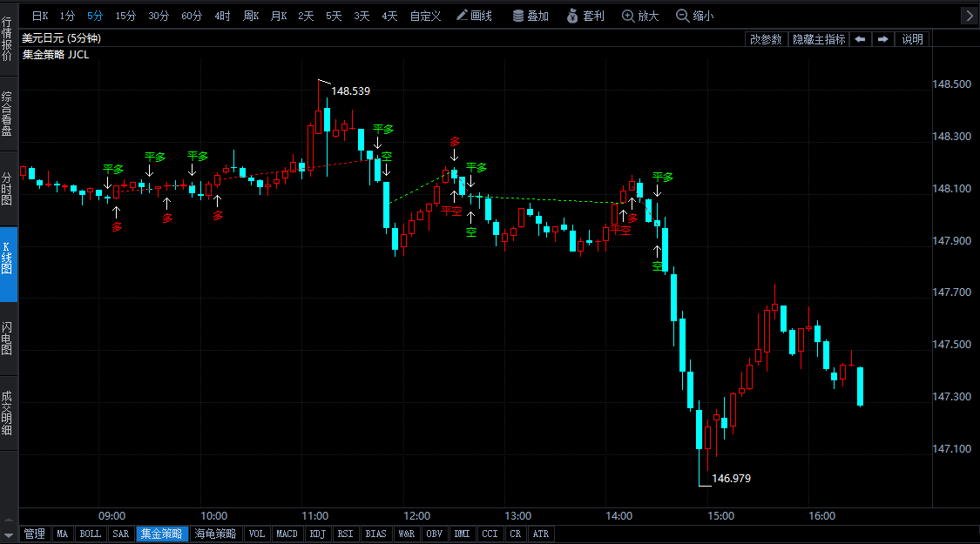Open the 自定义 custom period option
980x544 pixels.
click(x=425, y=16)
